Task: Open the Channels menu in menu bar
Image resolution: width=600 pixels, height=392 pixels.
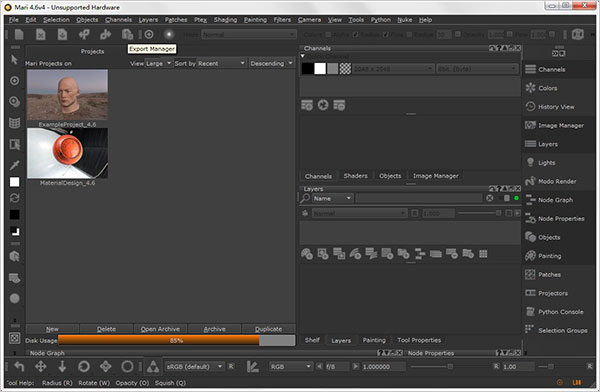Action: (x=119, y=20)
